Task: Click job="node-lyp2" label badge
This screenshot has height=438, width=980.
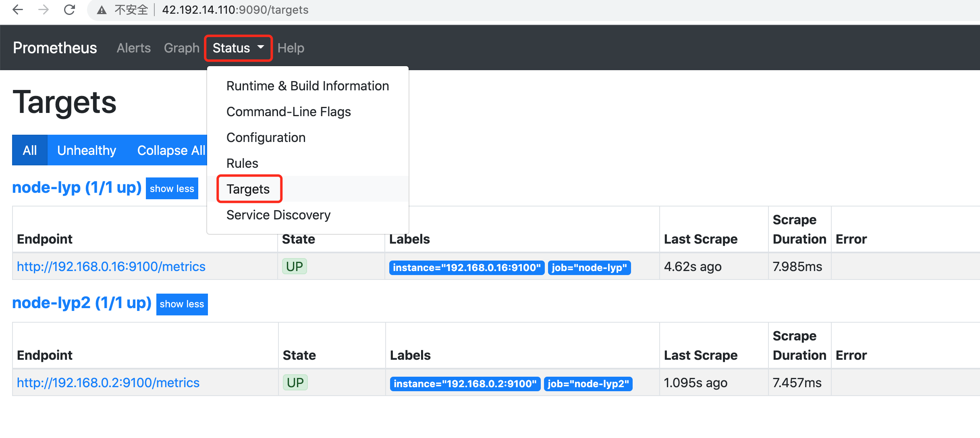Action: (588, 384)
